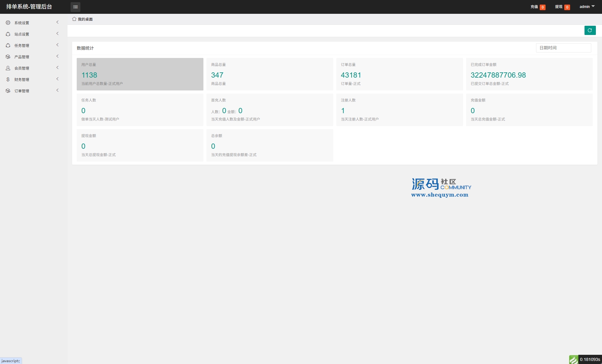
Task: Expand the 任务管理 chevron arrow
Action: 57,45
